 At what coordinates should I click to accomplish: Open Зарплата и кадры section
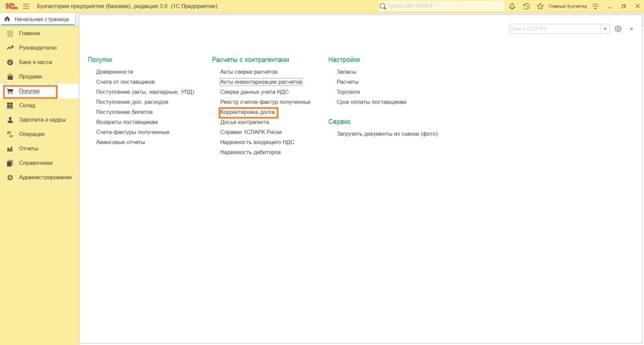tap(42, 119)
